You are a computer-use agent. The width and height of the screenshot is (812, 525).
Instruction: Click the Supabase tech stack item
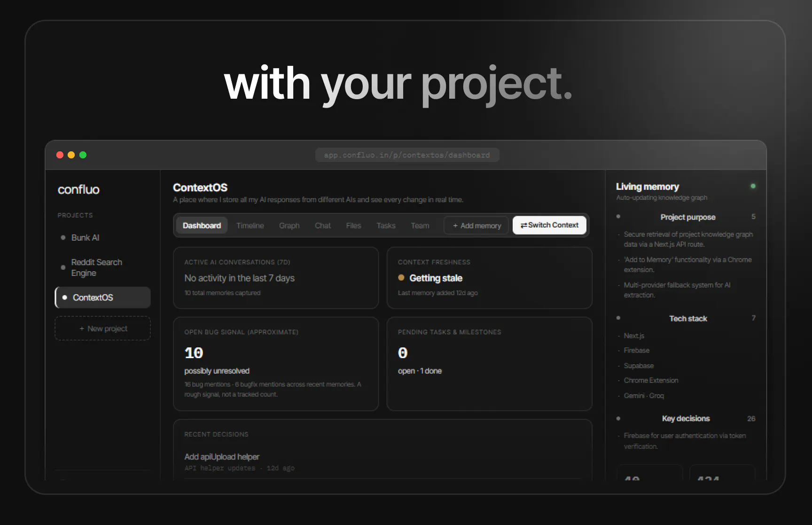(x=639, y=366)
